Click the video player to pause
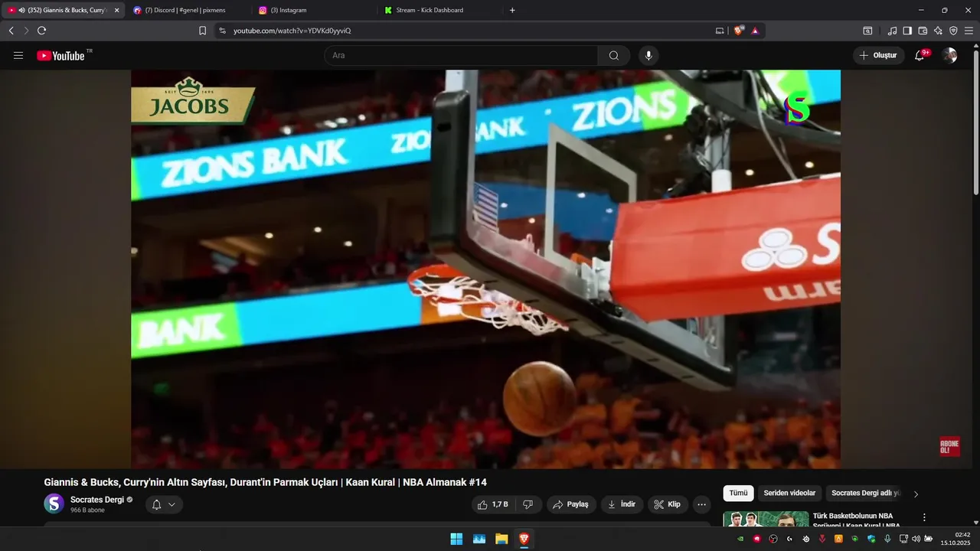Viewport: 980px width, 551px height. 485,269
